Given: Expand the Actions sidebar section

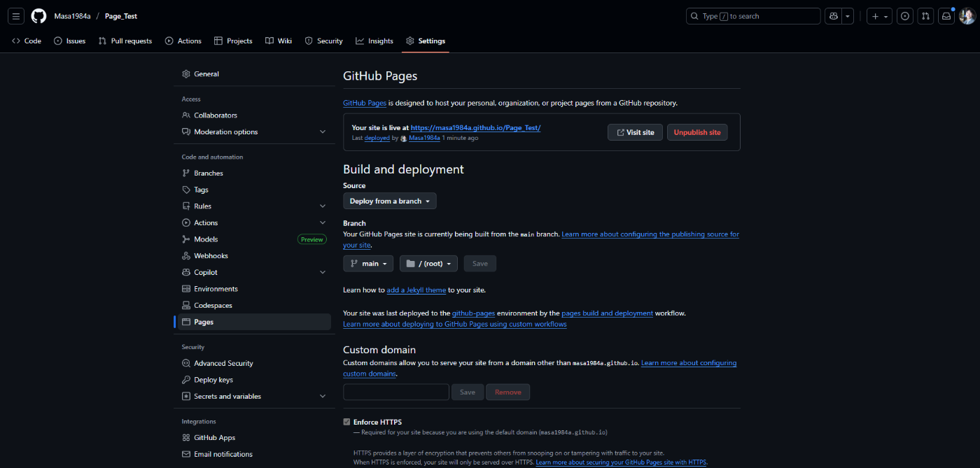Looking at the screenshot, I should tap(323, 222).
